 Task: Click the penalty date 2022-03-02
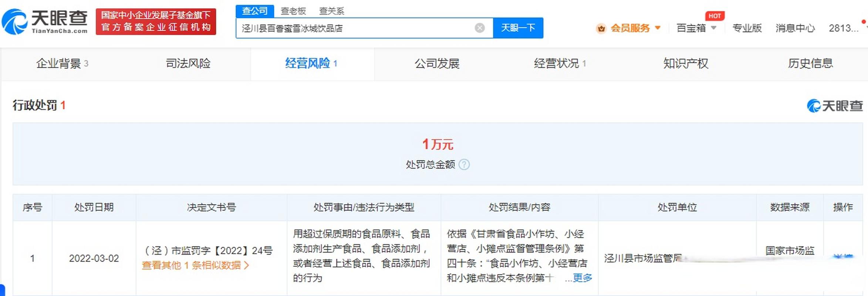click(94, 258)
